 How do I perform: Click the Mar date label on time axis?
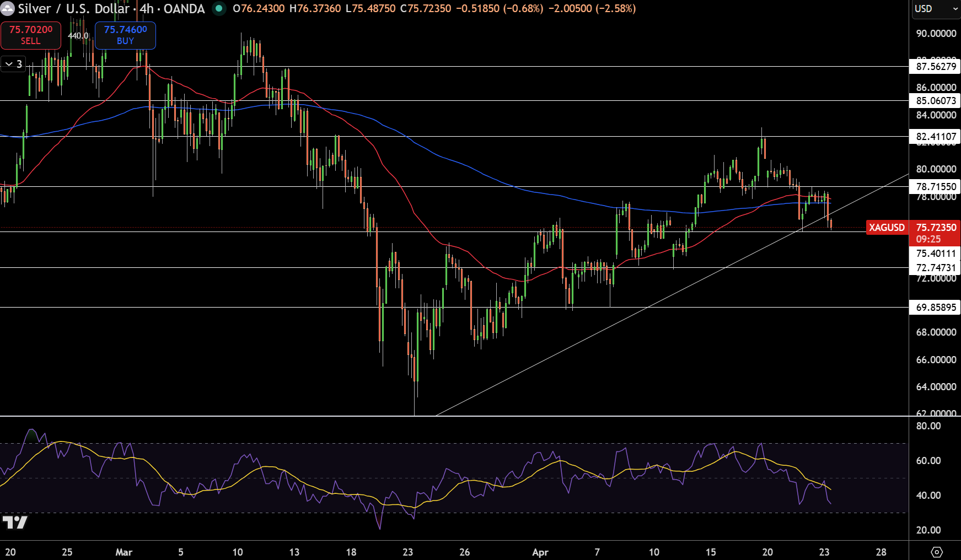[x=124, y=552]
